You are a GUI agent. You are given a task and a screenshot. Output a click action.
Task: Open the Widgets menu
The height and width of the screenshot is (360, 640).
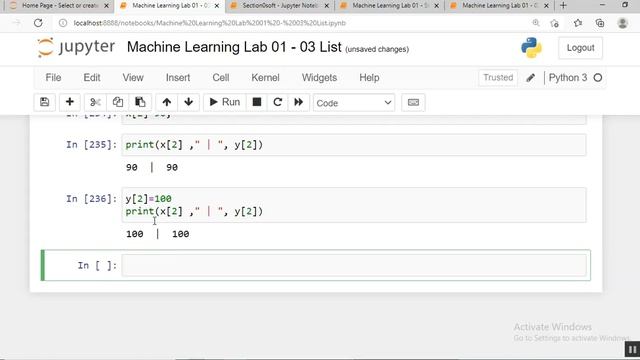coord(319,78)
